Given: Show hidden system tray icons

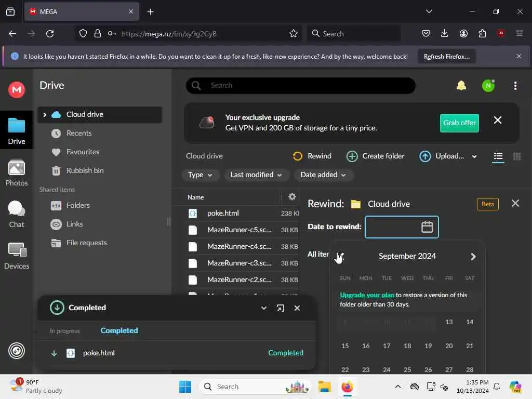Looking at the screenshot, I should [x=397, y=387].
